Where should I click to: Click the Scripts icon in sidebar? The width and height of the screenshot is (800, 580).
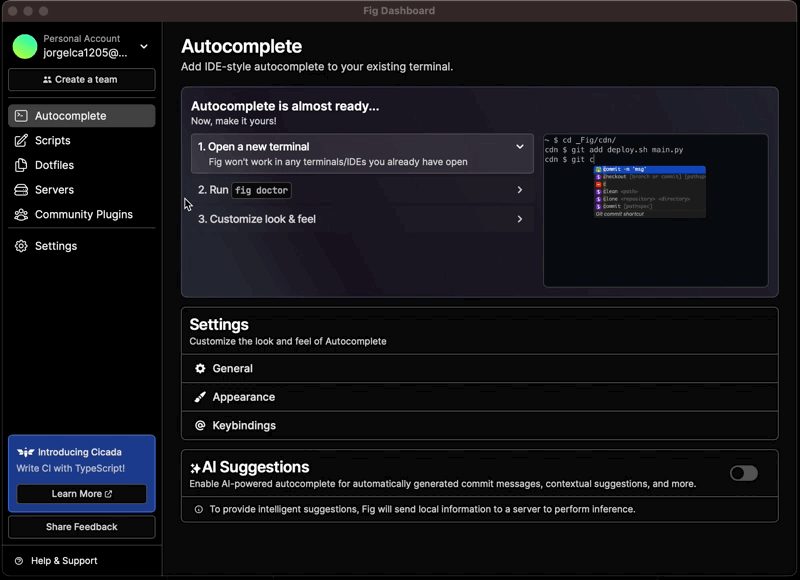click(21, 141)
